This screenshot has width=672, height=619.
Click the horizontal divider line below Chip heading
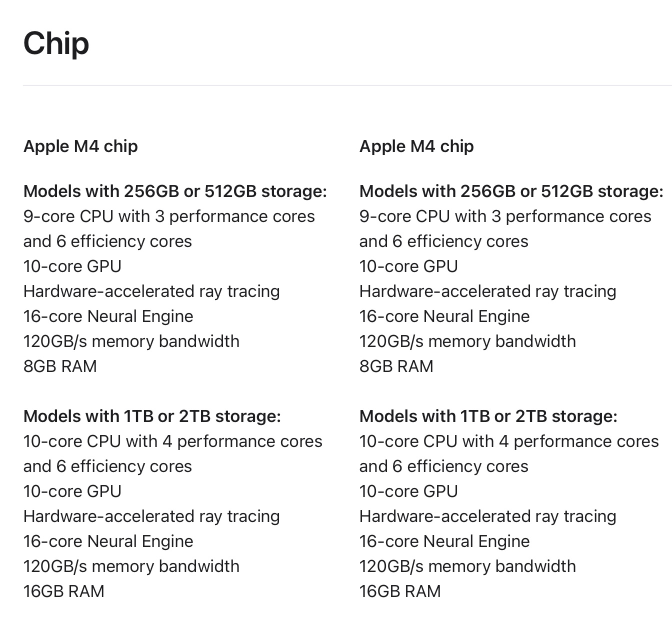point(347,85)
